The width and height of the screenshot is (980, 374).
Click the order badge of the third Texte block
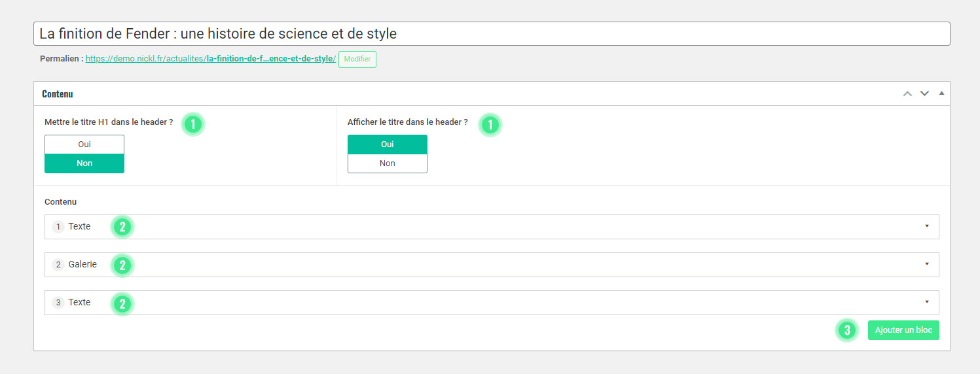[x=58, y=303]
